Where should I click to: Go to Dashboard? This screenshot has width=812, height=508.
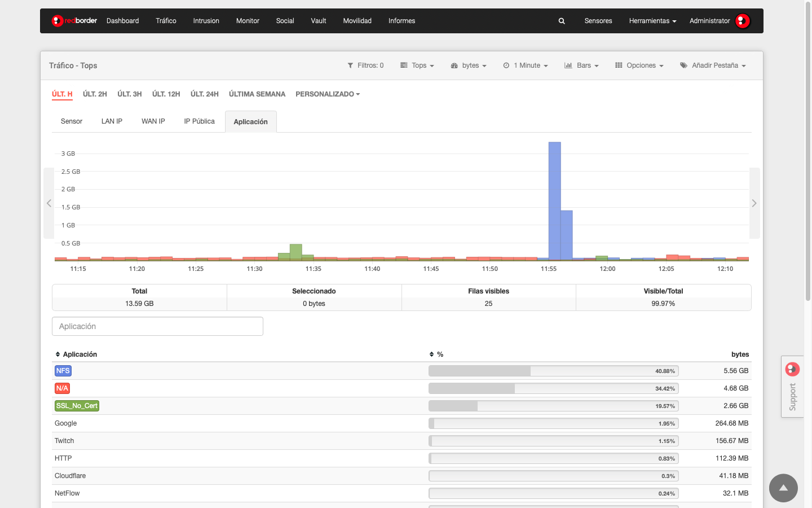click(x=122, y=21)
